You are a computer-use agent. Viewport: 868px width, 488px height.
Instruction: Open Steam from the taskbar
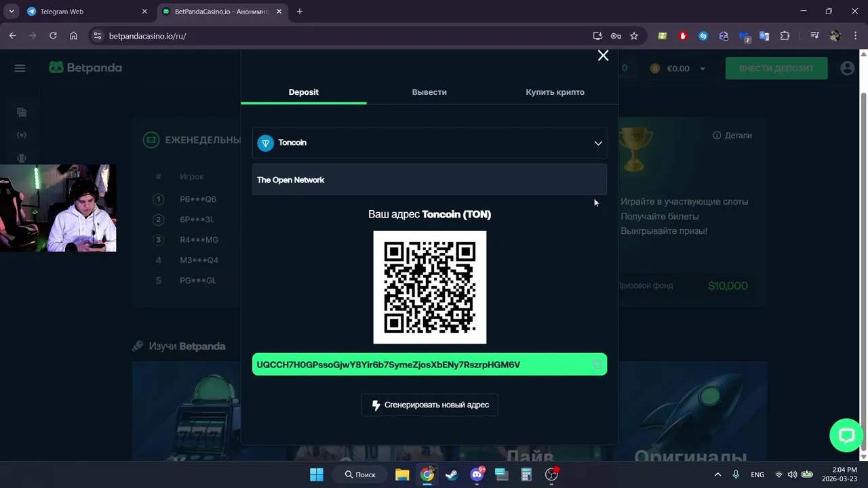tap(452, 474)
